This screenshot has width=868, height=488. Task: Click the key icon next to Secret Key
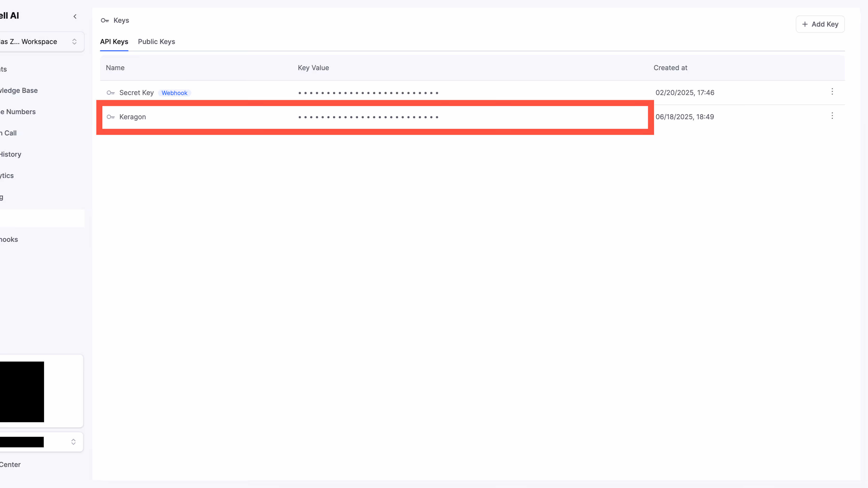[x=111, y=93]
